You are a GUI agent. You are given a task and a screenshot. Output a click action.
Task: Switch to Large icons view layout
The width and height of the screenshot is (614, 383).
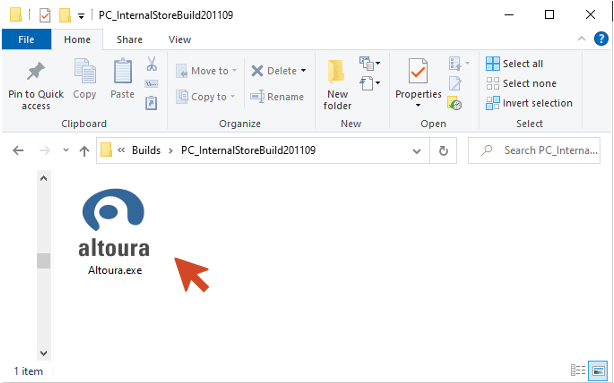tap(598, 370)
